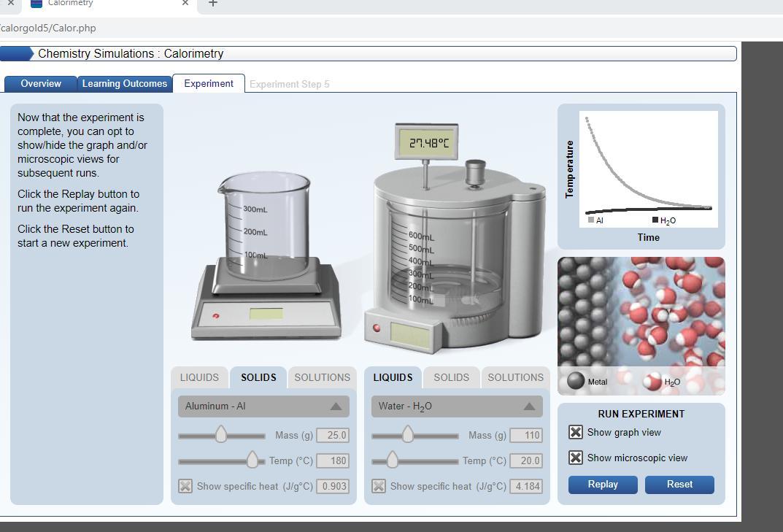The height and width of the screenshot is (532, 783).
Task: Click the calorimeter red power button
Action: 377,328
